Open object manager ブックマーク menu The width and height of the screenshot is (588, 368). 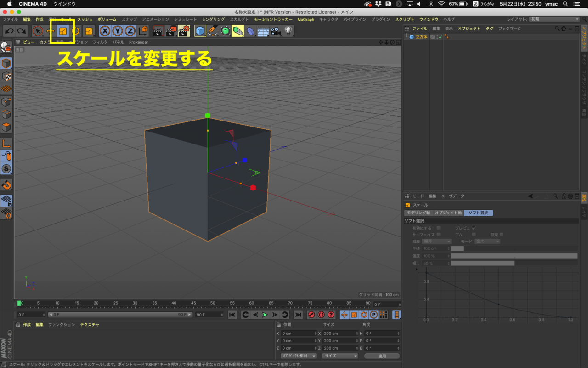coord(510,29)
